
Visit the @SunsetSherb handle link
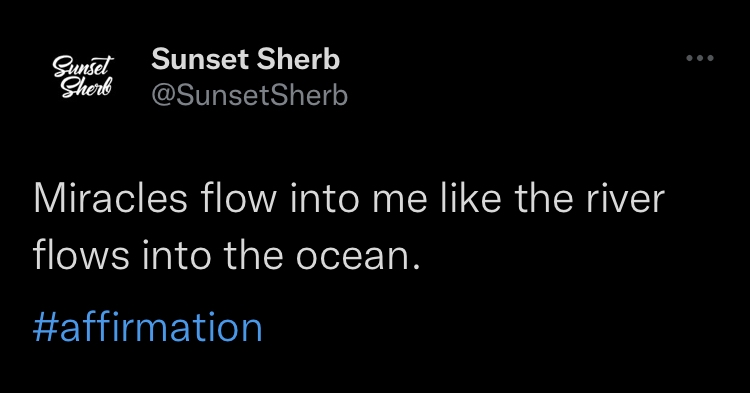click(249, 95)
